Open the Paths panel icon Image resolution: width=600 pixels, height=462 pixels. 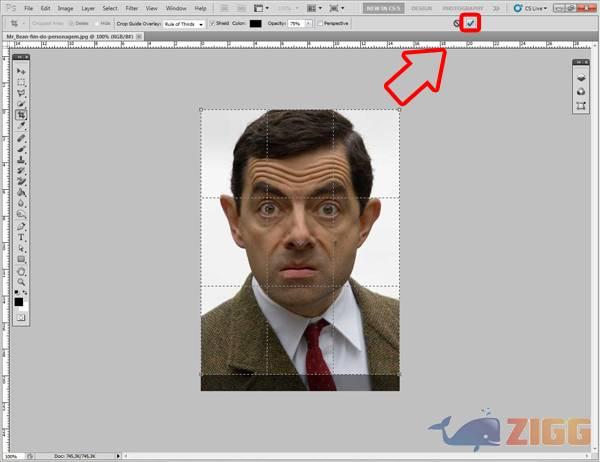coord(581,106)
